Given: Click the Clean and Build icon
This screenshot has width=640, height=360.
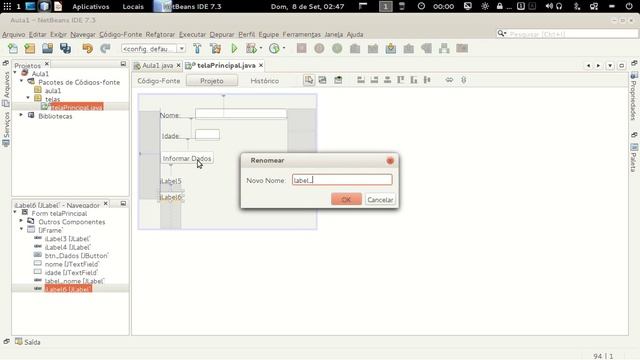Looking at the screenshot, I should (216, 49).
